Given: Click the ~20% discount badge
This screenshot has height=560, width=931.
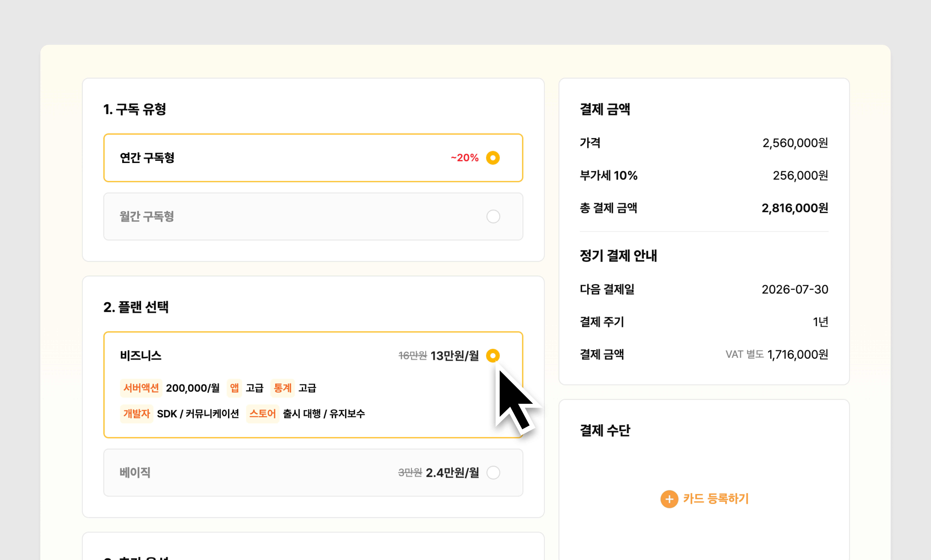Looking at the screenshot, I should pos(464,158).
